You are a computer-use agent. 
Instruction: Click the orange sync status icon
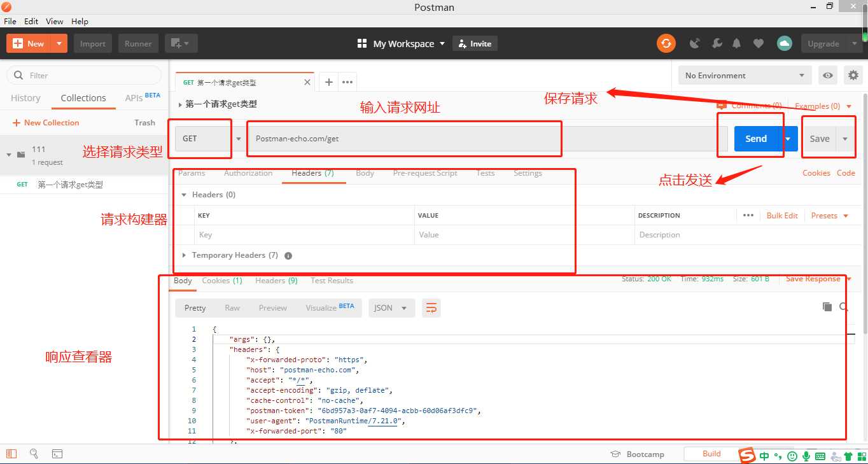(666, 43)
